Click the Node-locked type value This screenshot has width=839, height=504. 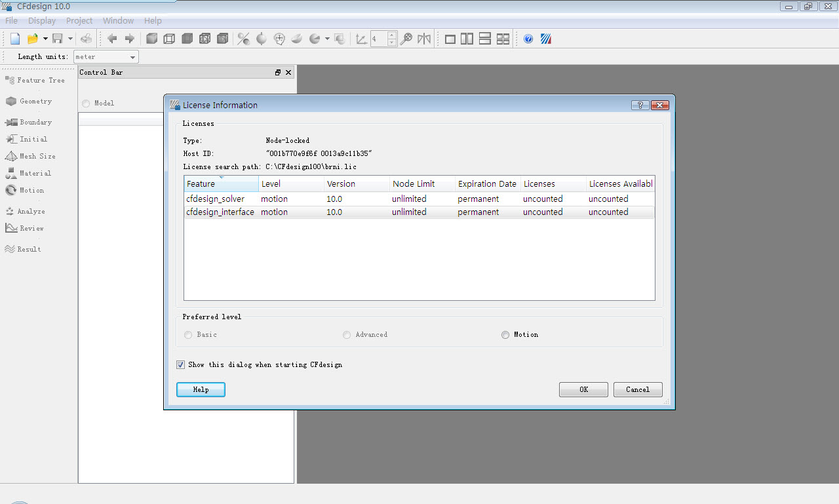point(287,140)
